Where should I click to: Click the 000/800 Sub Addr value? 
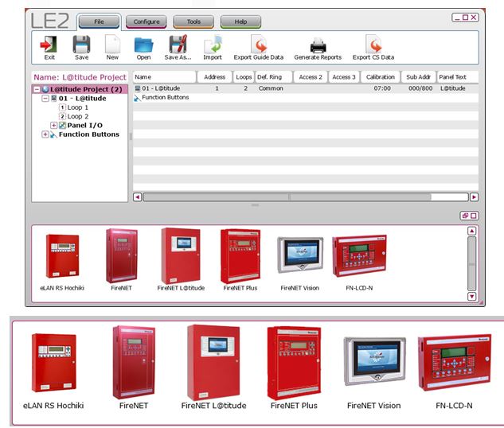(x=420, y=88)
